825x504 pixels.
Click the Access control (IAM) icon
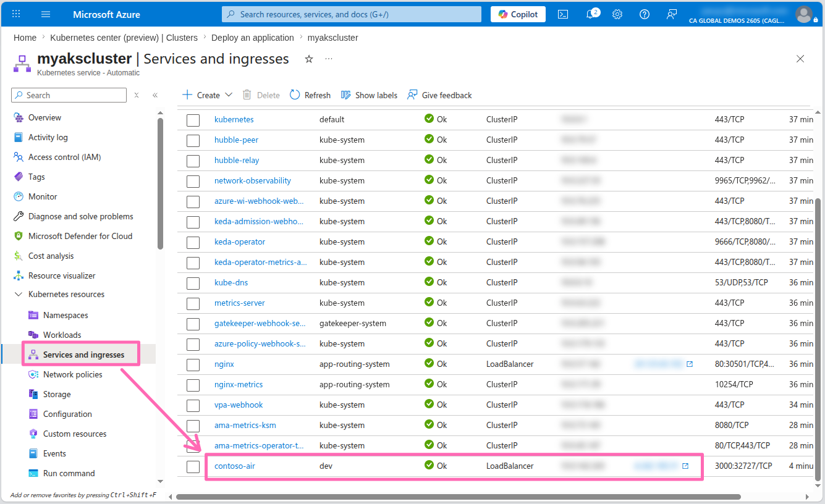pos(19,157)
